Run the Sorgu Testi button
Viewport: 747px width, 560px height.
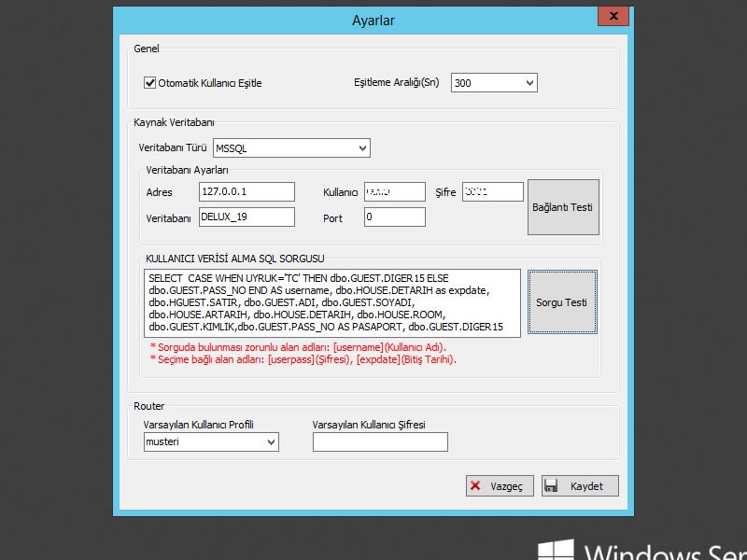(561, 302)
